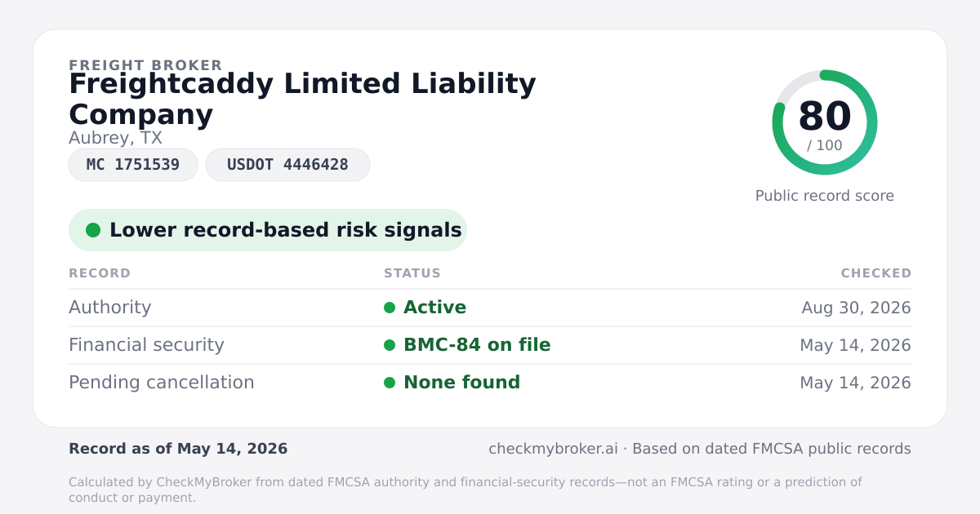Screen dimensions: 980x514
Task: Select the Financial security record row
Action: pyautogui.click(x=490, y=345)
